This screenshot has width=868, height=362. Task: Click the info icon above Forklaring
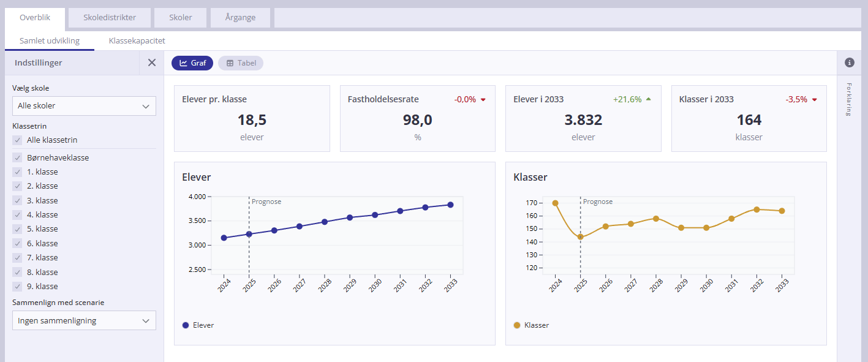click(849, 62)
